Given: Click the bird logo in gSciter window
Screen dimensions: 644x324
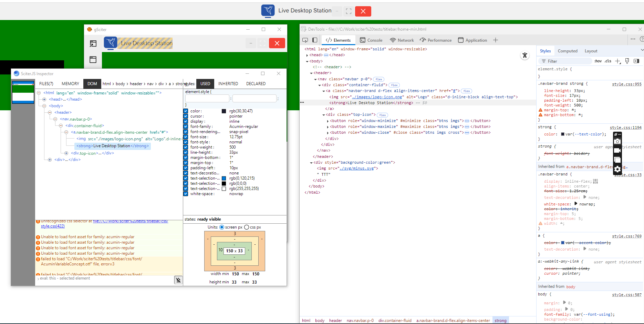Looking at the screenshot, I should coord(111,43).
